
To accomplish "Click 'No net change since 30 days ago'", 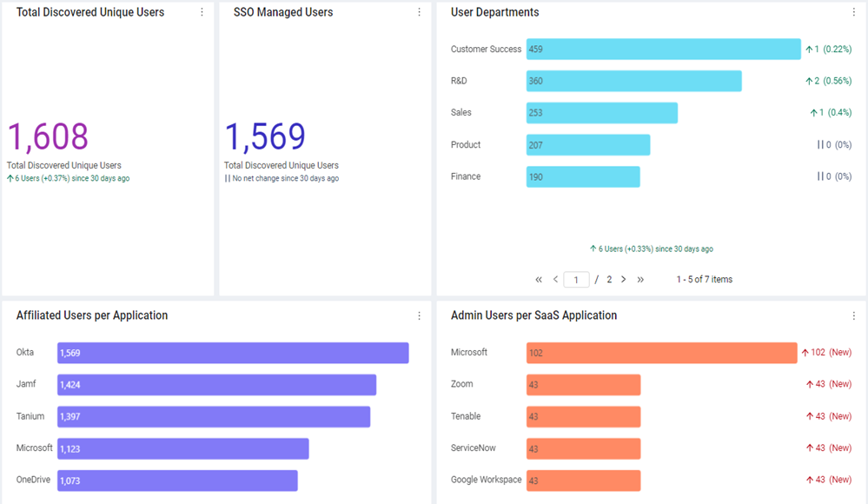I will click(x=282, y=178).
